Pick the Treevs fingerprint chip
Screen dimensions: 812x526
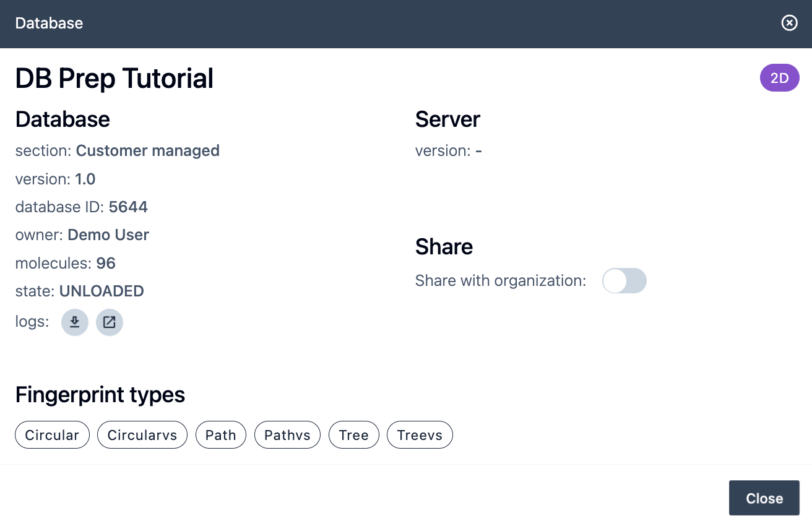tap(420, 435)
